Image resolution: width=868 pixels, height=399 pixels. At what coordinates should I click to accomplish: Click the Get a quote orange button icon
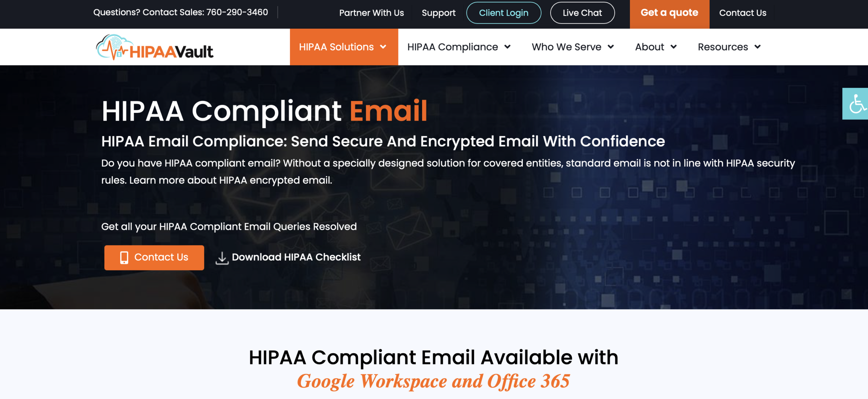pos(669,12)
